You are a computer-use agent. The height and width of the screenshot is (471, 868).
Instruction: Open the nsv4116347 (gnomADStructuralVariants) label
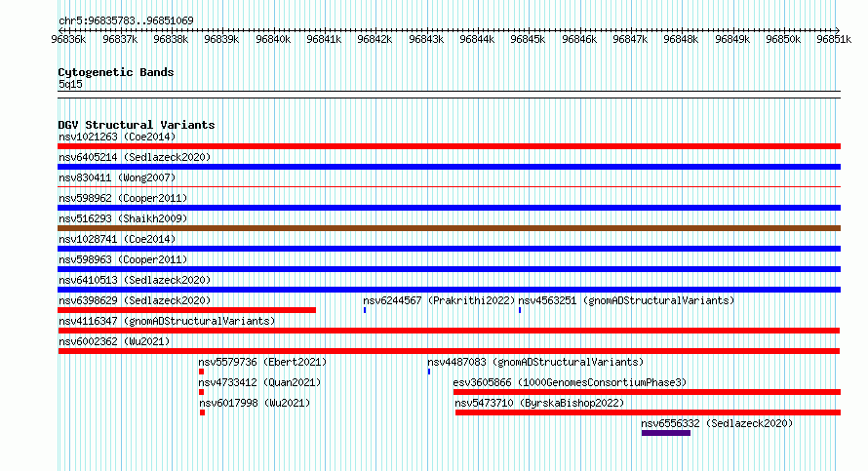[x=167, y=321]
